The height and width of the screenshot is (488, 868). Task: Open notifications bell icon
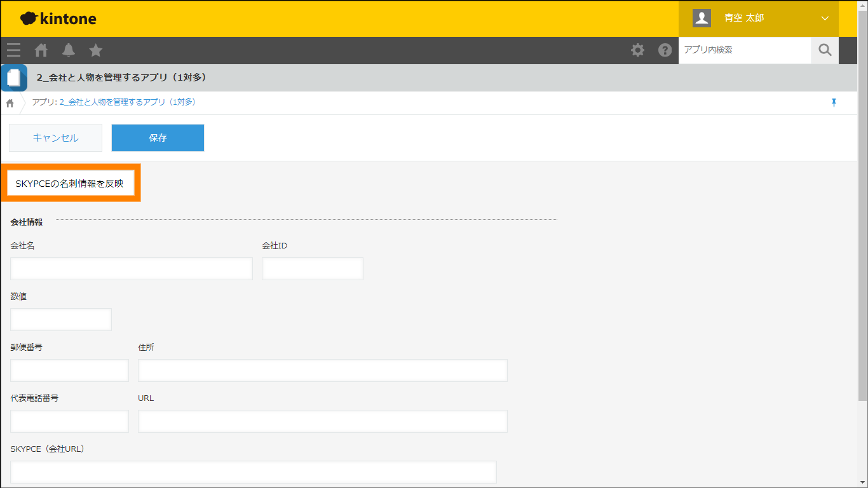point(69,50)
